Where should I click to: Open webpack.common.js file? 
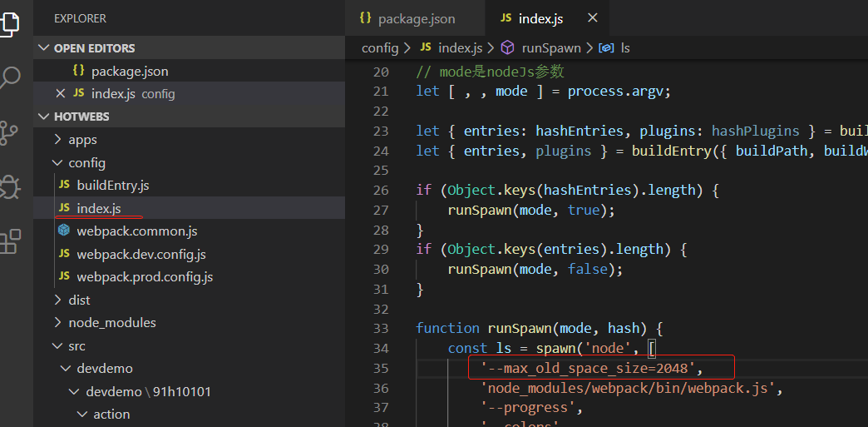click(x=136, y=231)
